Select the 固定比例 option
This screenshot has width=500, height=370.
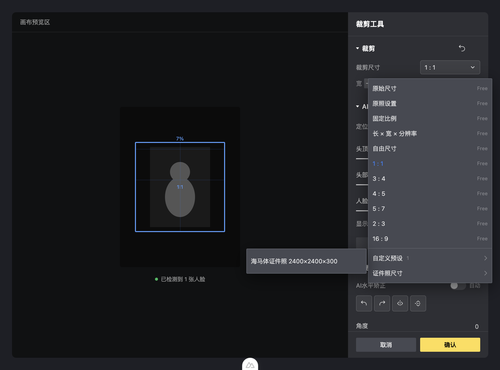pyautogui.click(x=430, y=118)
